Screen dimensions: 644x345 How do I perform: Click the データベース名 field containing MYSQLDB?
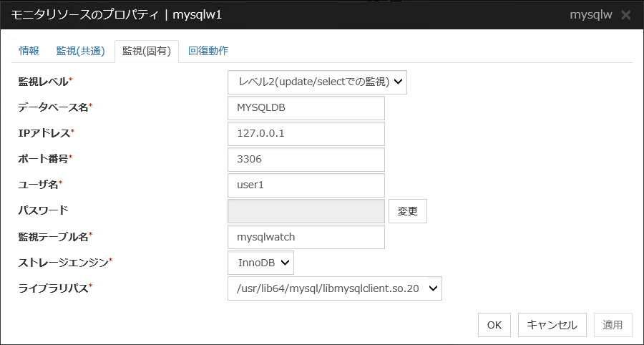pos(306,107)
